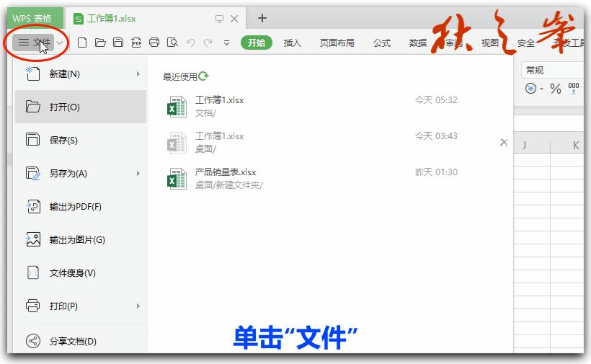Click the 打开 folder icon in menu

tap(32, 107)
